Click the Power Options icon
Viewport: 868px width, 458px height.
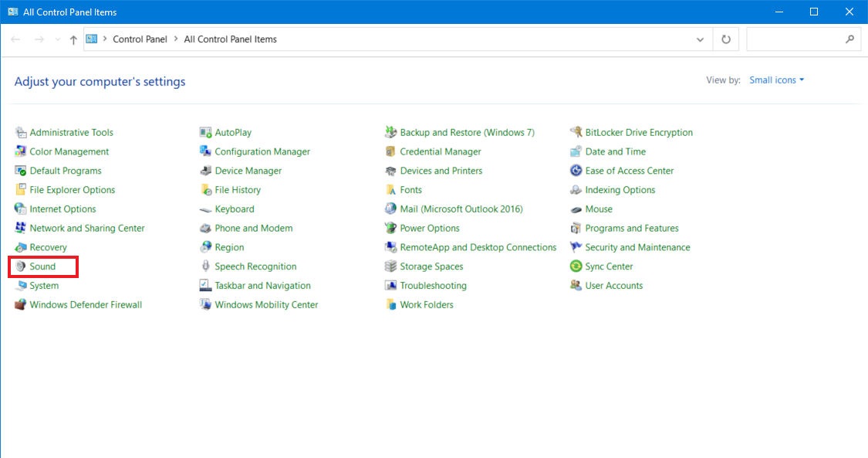391,228
